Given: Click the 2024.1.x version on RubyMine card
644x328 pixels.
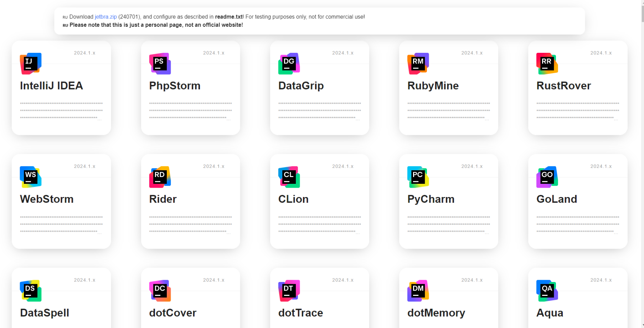Looking at the screenshot, I should pos(472,53).
